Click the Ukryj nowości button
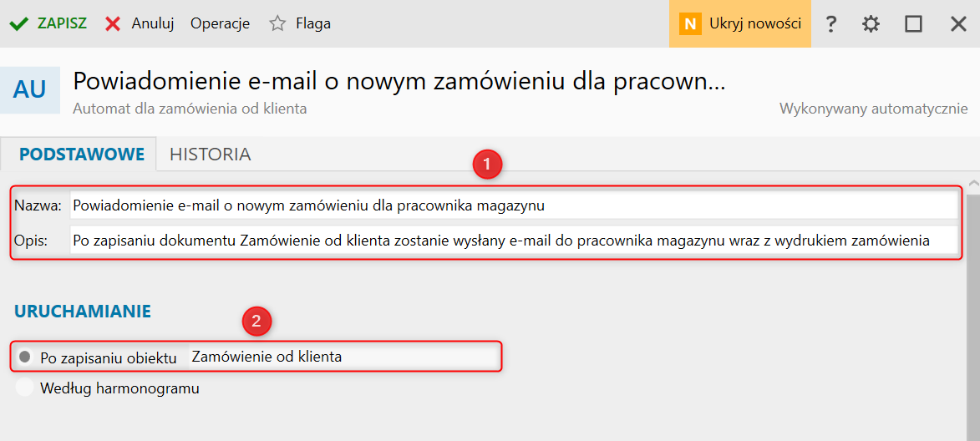This screenshot has height=441, width=980. [740, 23]
